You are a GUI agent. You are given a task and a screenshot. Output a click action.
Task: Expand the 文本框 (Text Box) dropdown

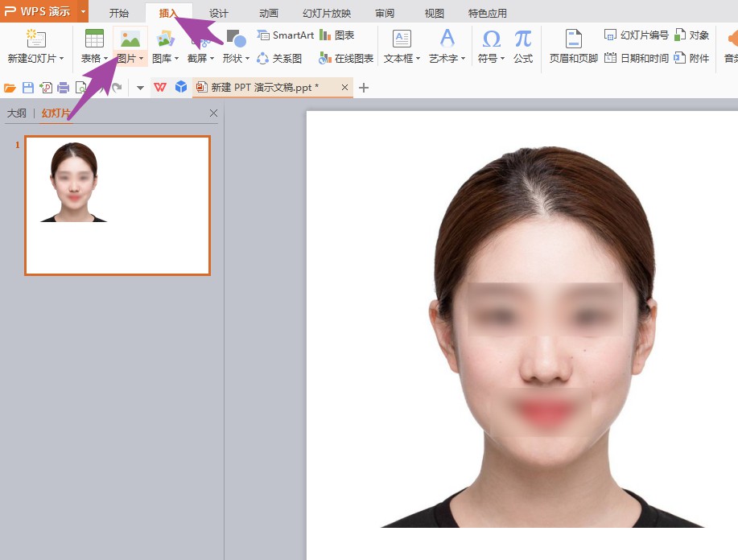pos(418,60)
